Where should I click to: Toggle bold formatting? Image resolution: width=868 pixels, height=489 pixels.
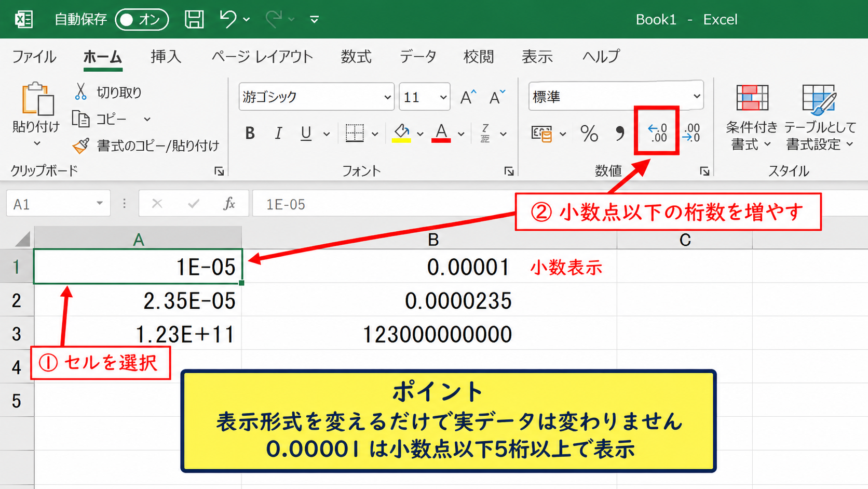(x=250, y=134)
